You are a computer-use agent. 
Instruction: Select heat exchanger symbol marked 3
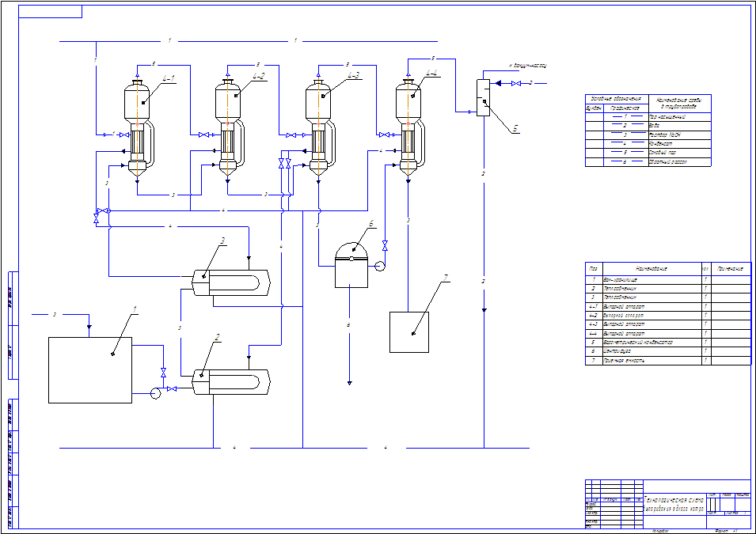click(x=231, y=282)
